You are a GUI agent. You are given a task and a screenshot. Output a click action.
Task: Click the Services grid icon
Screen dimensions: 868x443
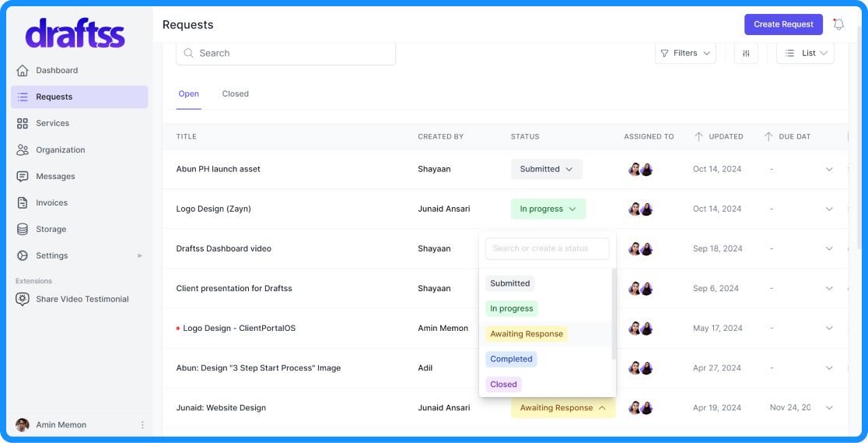tap(23, 124)
